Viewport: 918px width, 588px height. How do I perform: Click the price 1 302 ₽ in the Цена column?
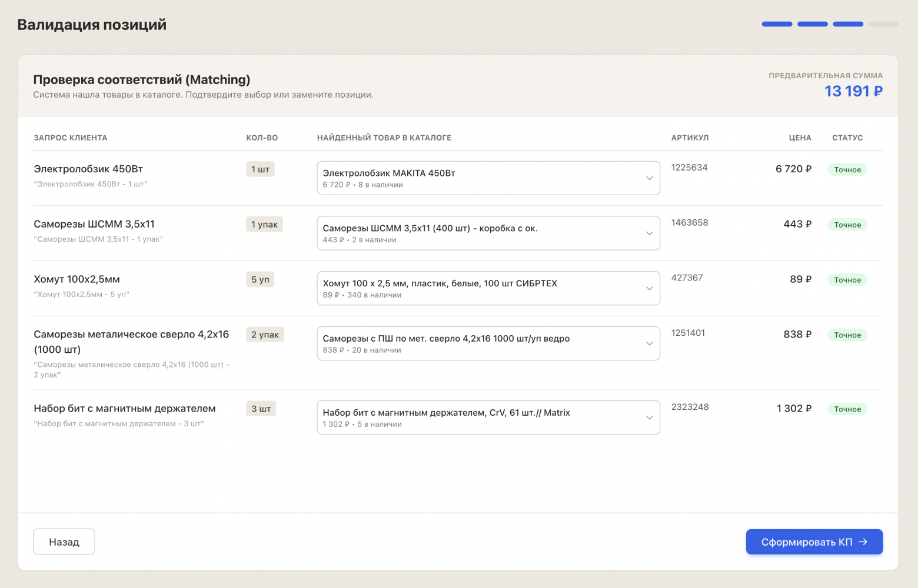[x=794, y=409]
